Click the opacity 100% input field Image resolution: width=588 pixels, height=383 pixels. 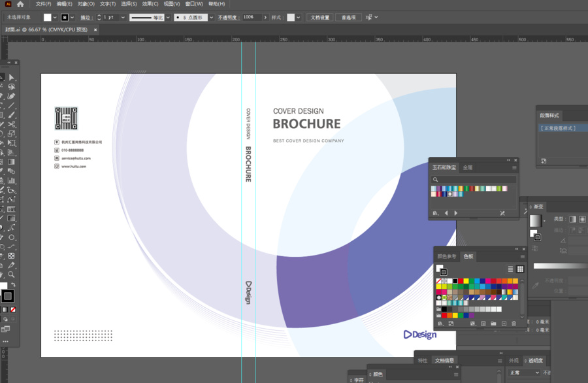point(252,17)
